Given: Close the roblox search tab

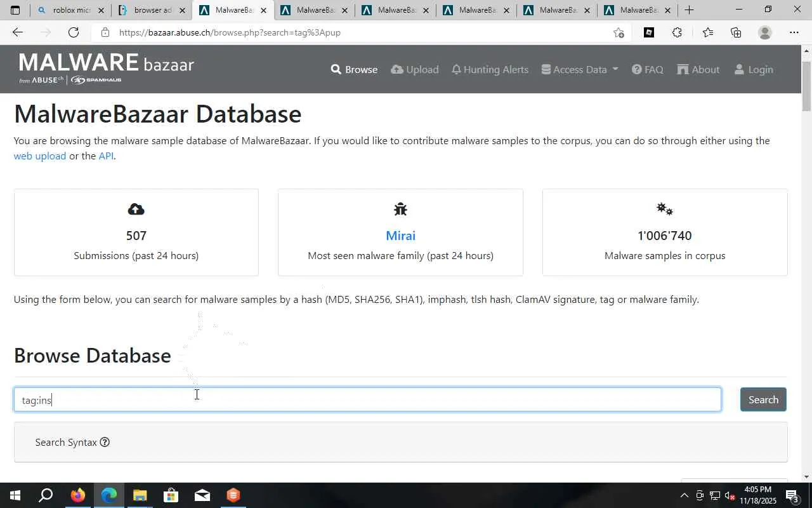Looking at the screenshot, I should 101,10.
